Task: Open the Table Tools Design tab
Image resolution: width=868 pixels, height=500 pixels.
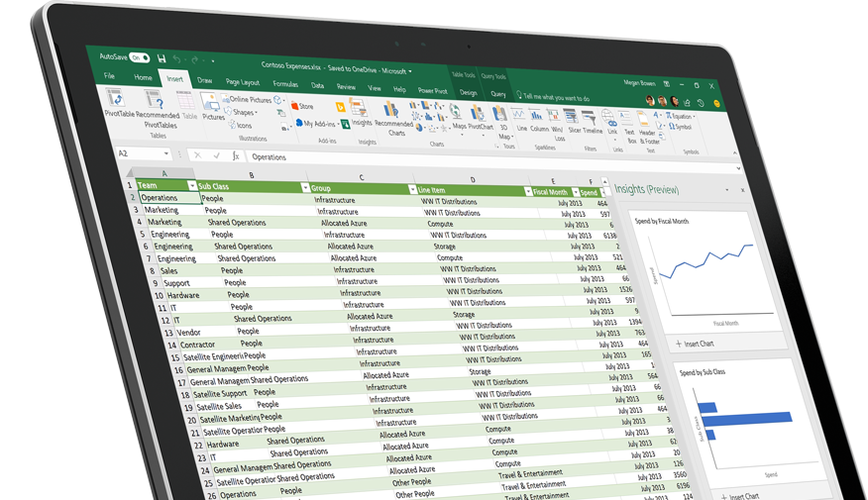Action: 468,92
